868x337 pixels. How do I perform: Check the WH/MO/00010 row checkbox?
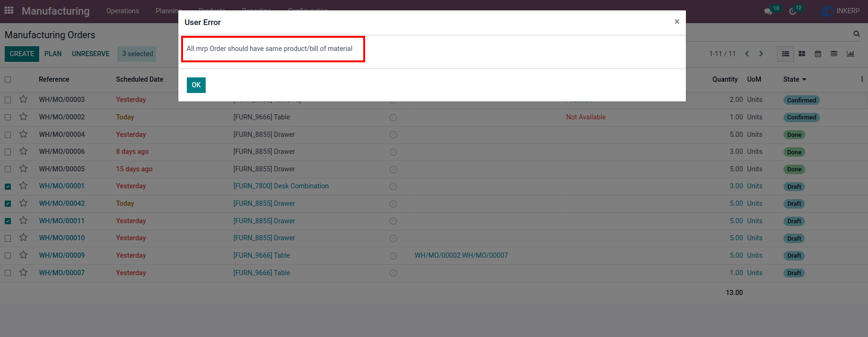point(8,238)
